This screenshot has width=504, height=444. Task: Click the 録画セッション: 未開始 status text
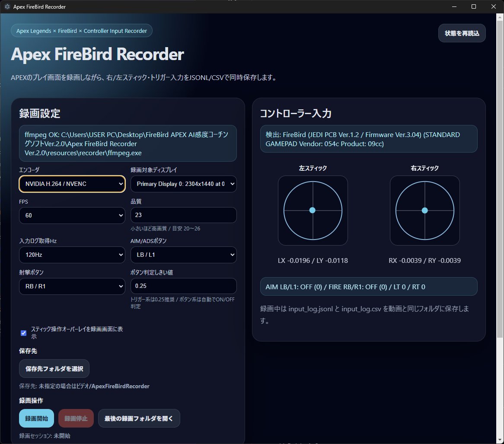pos(45,436)
